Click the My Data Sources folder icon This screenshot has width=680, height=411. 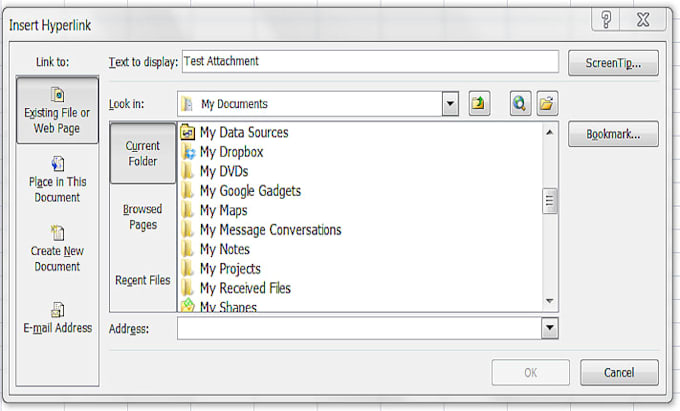188,132
